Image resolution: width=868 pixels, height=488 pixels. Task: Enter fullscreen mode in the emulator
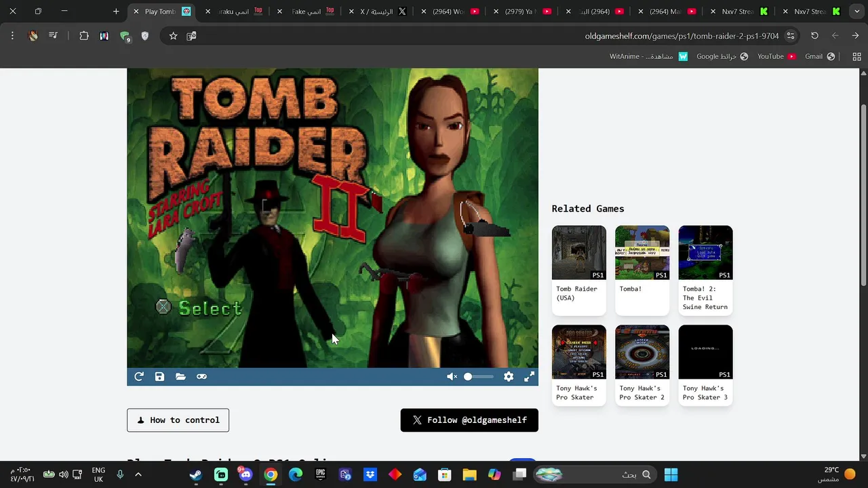529,377
